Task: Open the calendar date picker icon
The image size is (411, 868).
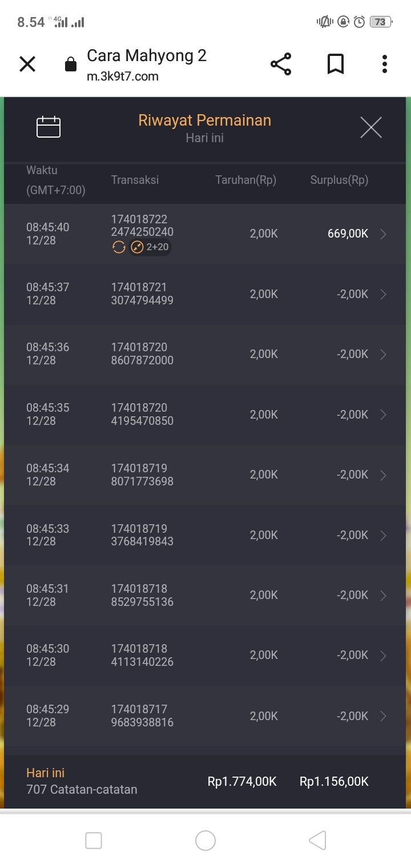Action: (x=49, y=127)
